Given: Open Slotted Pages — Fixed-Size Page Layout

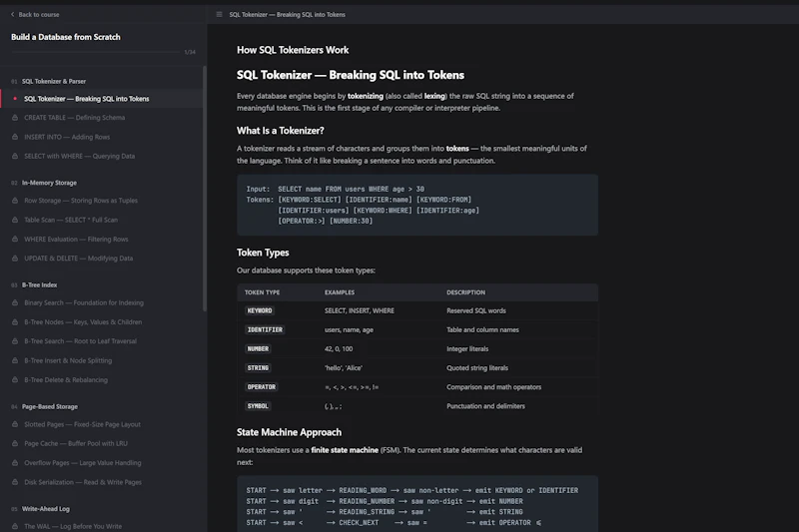Looking at the screenshot, I should click(82, 424).
